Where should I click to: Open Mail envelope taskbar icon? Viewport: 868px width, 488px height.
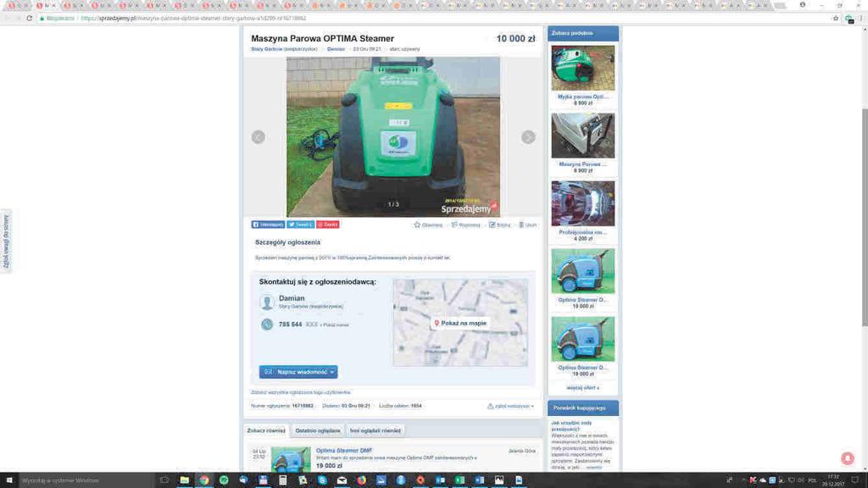[x=342, y=480]
